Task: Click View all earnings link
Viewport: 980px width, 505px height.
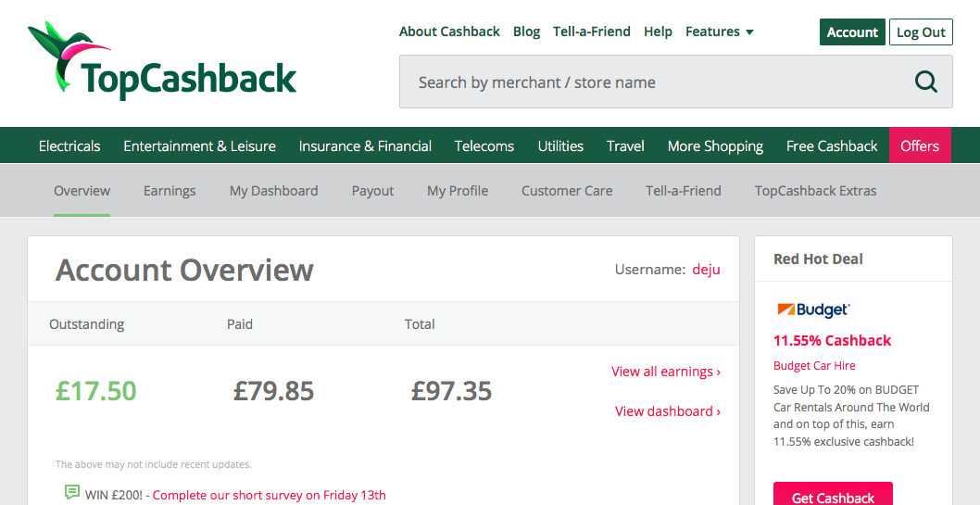Action: click(x=666, y=372)
